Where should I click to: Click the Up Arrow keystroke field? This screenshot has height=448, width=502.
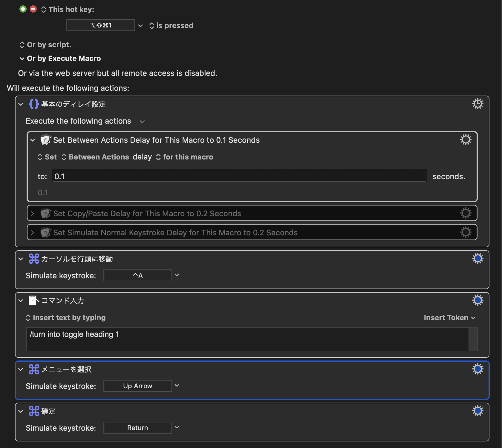[x=137, y=386]
